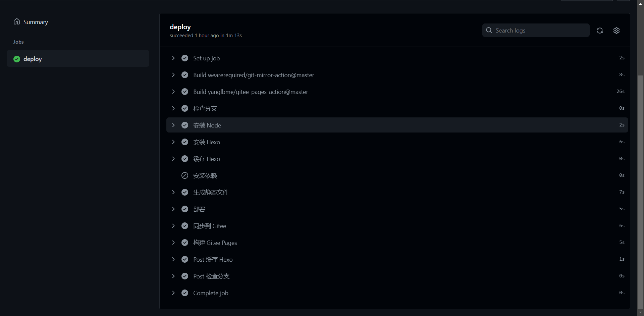
Task: Expand the 生成静态文件 step chevron
Action: click(173, 192)
